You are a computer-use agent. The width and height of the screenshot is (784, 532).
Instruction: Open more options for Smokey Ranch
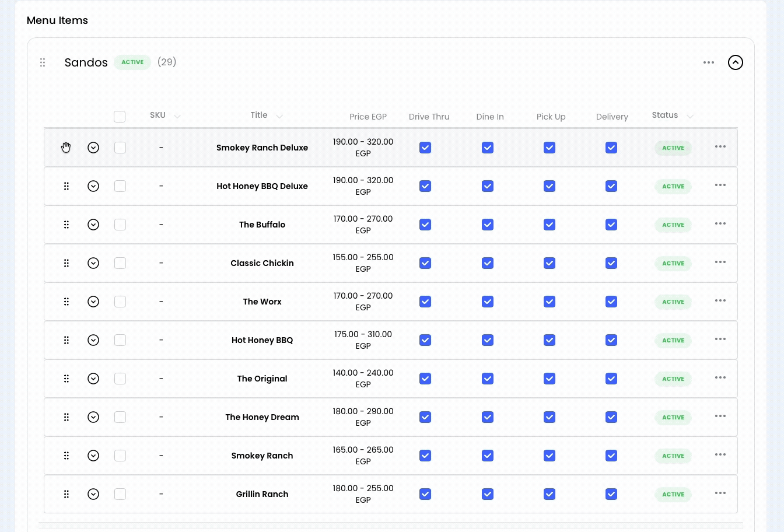pyautogui.click(x=720, y=454)
